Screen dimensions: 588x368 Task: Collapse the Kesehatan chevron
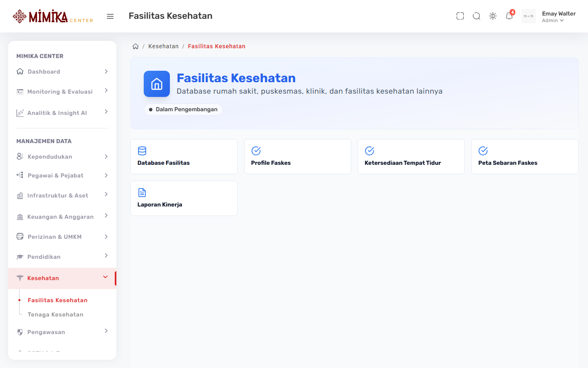[x=105, y=277]
